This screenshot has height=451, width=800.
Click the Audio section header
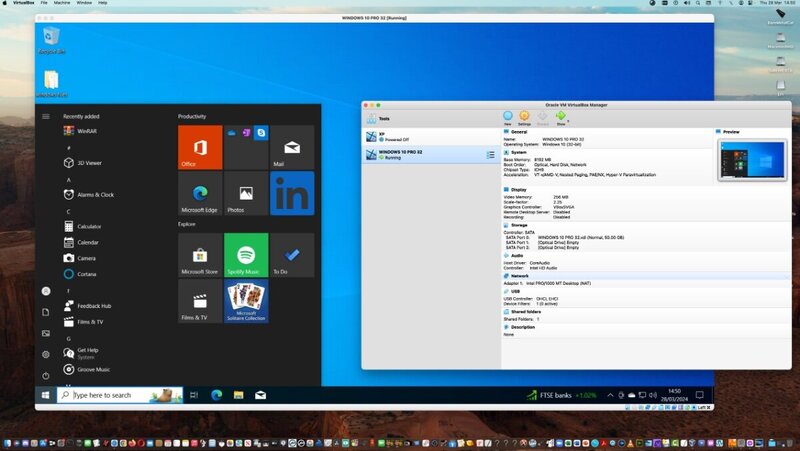coord(517,256)
